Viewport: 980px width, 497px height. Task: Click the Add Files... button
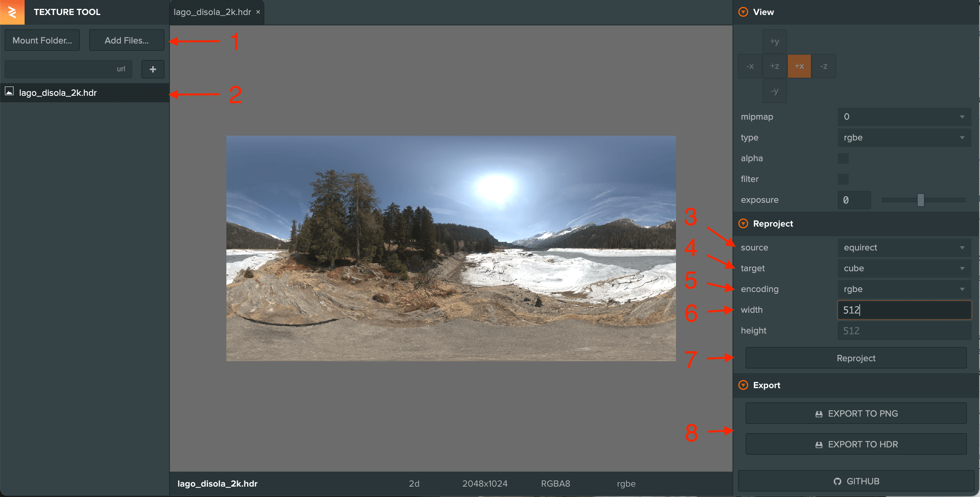(127, 40)
